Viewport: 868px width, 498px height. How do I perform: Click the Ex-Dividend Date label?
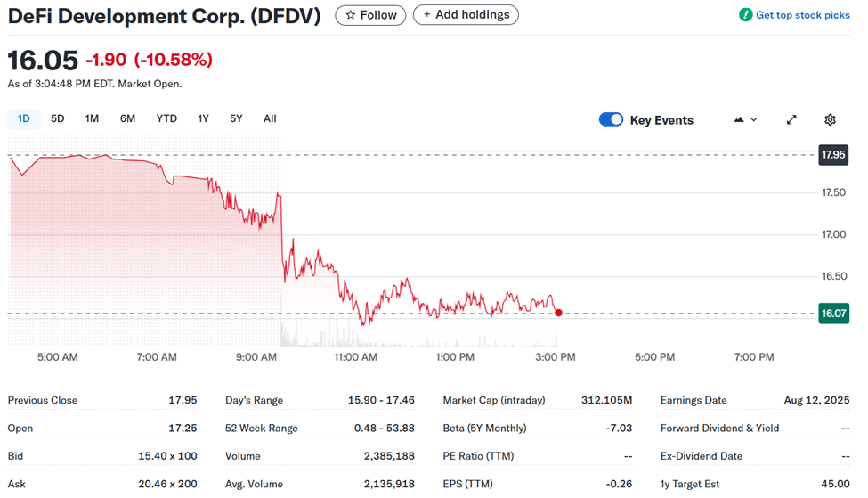coord(702,456)
